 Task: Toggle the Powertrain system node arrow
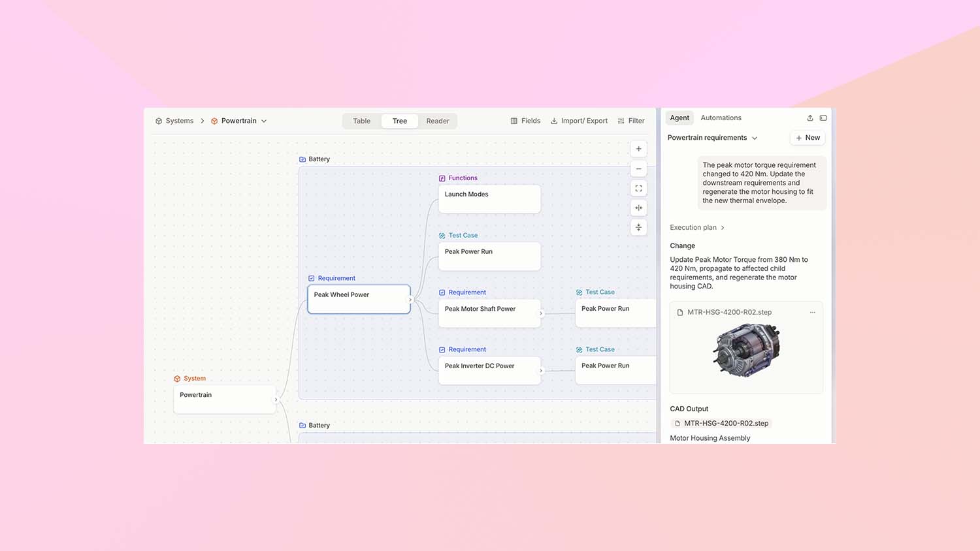[276, 400]
